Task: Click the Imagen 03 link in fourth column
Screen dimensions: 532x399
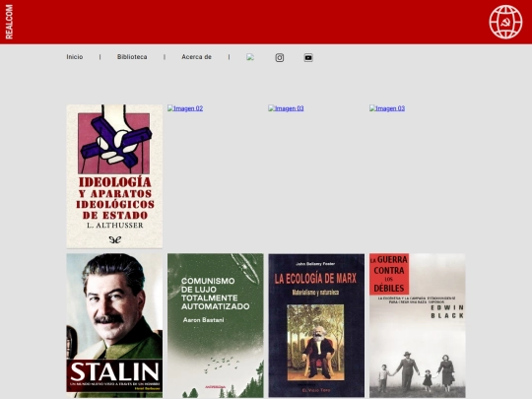Action: pos(387,108)
